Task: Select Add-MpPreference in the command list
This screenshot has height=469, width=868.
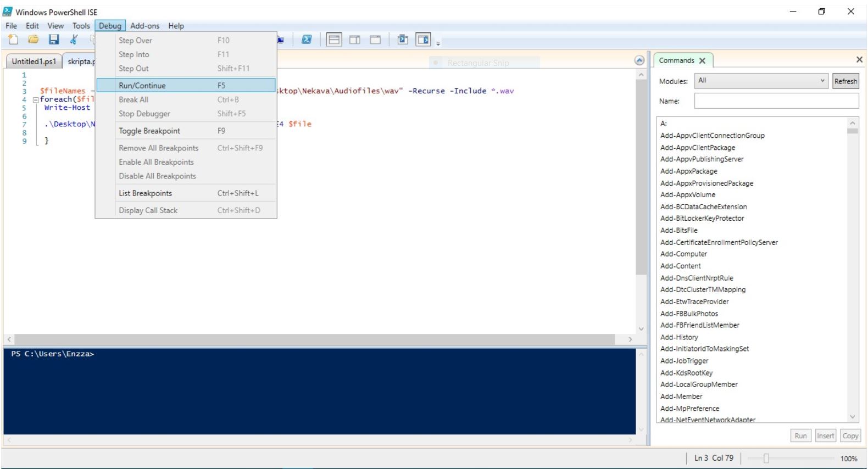Action: click(690, 409)
